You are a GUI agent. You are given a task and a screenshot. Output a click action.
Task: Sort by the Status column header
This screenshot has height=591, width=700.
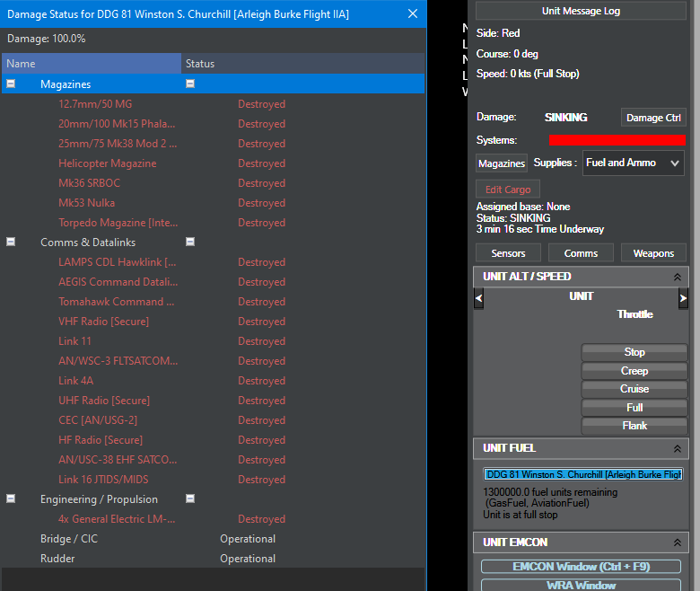[302, 64]
